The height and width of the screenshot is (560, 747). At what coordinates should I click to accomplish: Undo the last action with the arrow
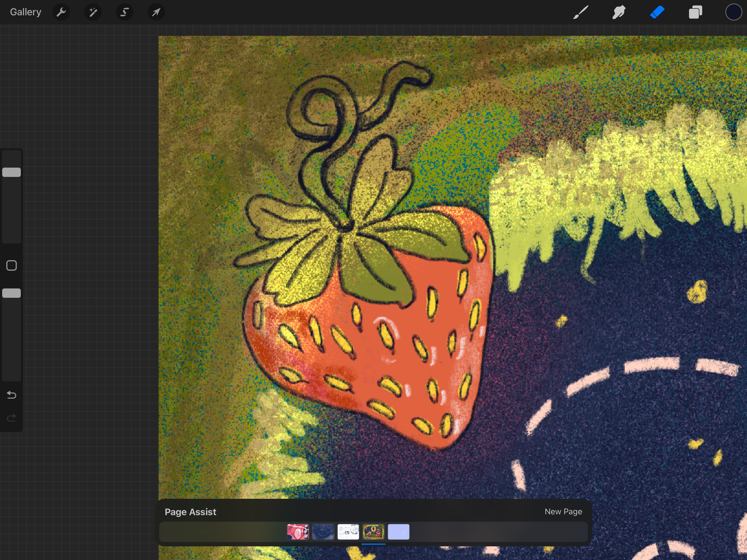click(x=11, y=394)
